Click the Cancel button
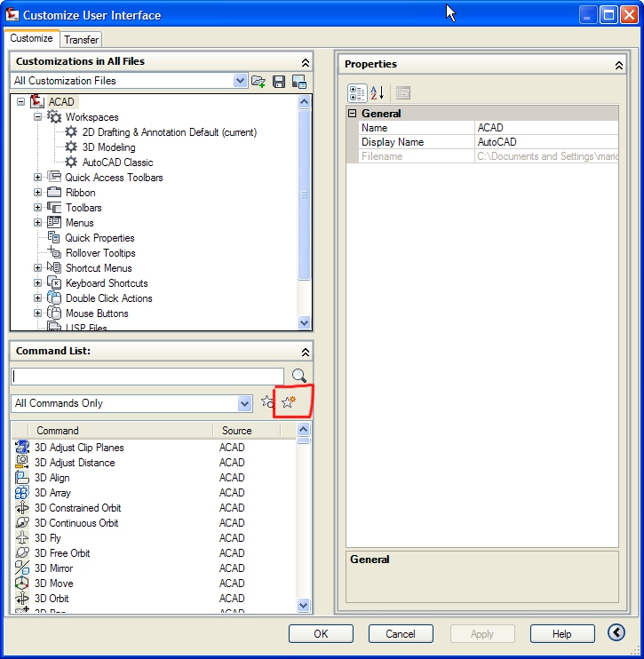The width and height of the screenshot is (644, 659). coord(400,633)
